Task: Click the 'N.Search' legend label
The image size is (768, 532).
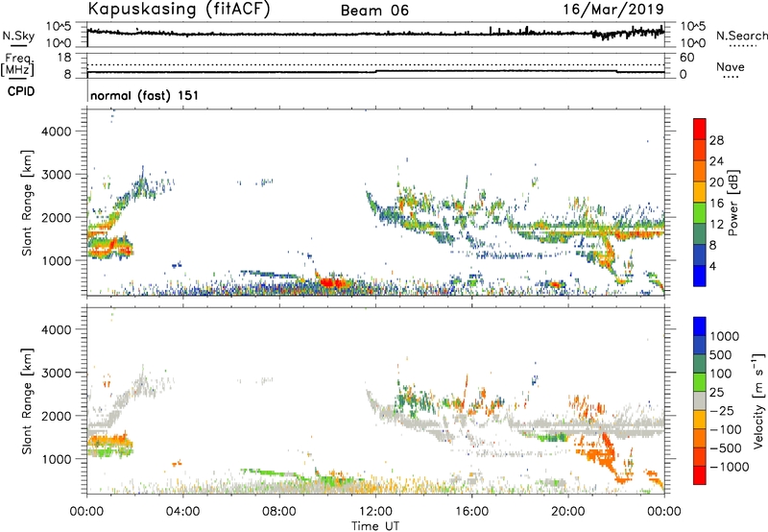Action: [x=741, y=36]
